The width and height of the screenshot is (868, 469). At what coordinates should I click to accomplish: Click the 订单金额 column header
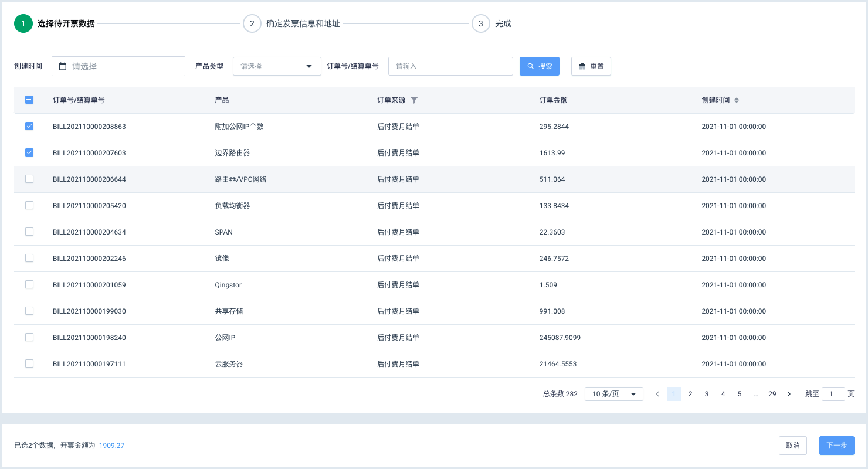[x=554, y=100]
